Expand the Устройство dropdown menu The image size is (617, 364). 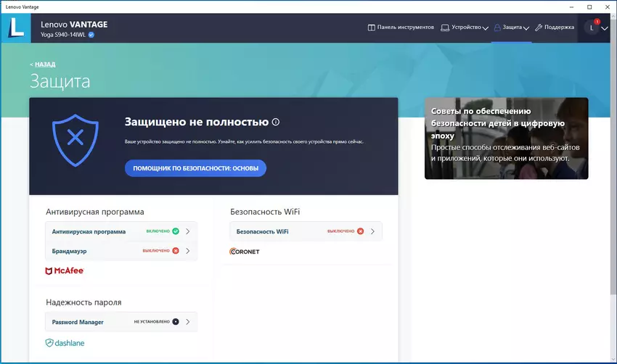[465, 28]
